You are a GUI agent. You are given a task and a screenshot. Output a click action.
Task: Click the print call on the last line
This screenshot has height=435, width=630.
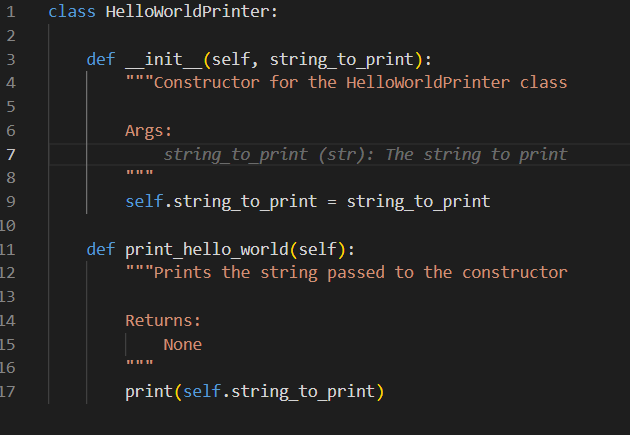[149, 391]
